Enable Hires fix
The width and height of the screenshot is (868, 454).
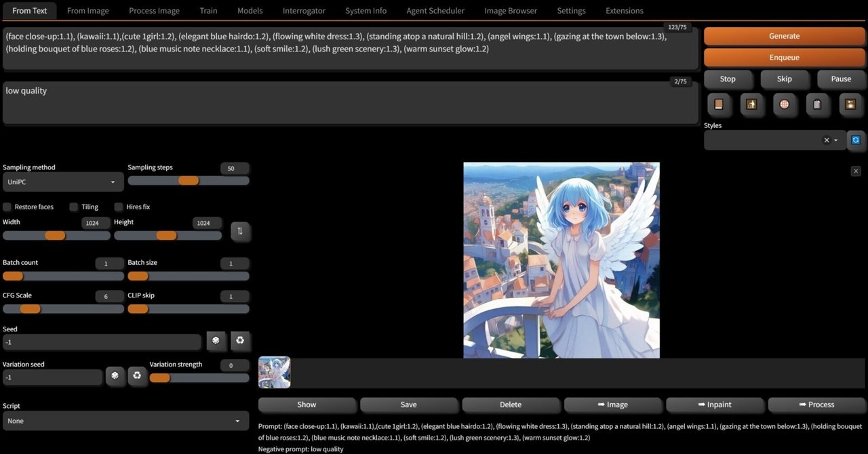click(x=119, y=207)
